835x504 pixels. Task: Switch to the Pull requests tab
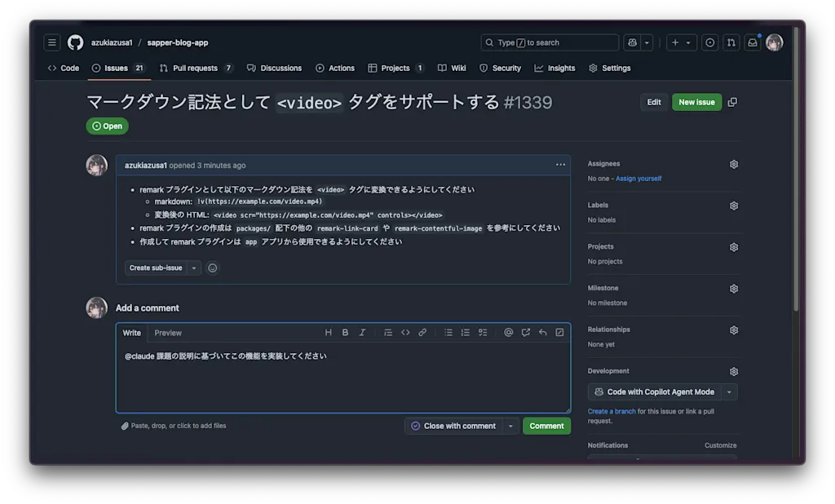[x=197, y=69]
